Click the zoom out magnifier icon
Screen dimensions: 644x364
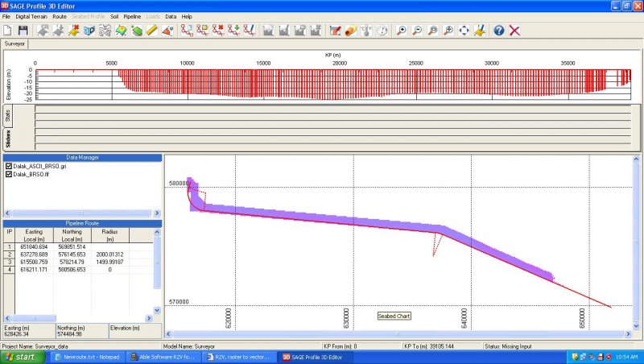tap(417, 31)
